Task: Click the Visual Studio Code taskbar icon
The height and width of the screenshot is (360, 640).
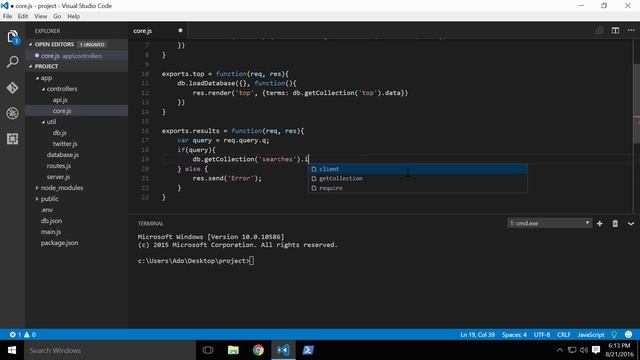Action: click(x=283, y=350)
